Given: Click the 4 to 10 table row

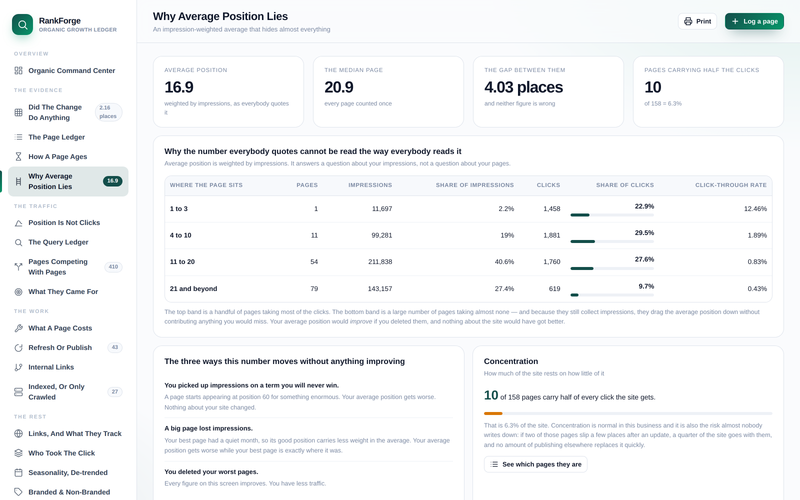Looking at the screenshot, I should click(468, 235).
